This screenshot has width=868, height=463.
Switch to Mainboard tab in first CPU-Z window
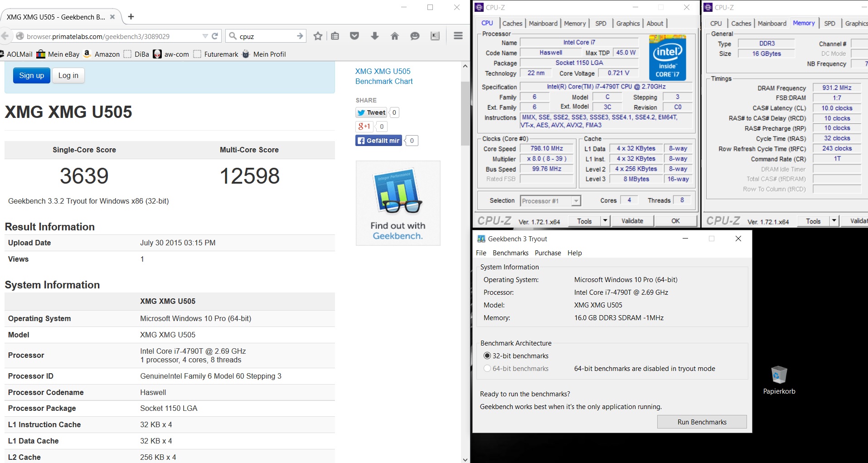(543, 24)
